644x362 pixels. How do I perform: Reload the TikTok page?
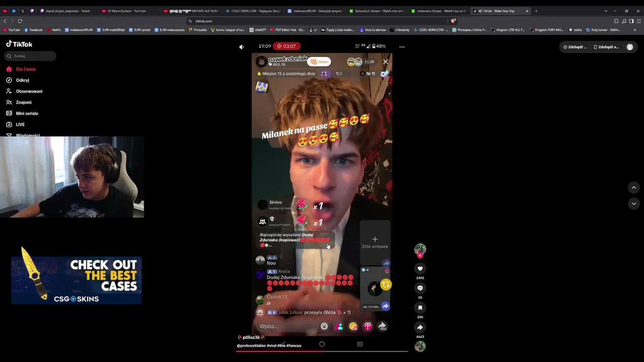20,21
